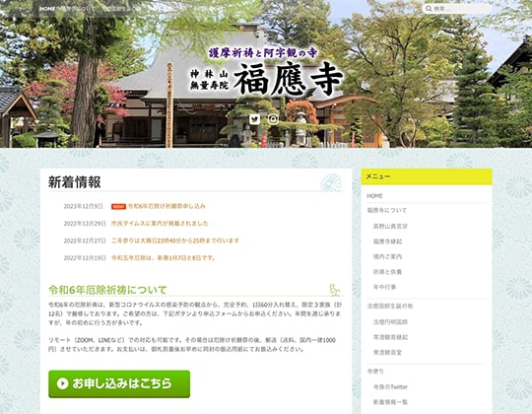Open HOME in the top navigation bar

[x=47, y=9]
